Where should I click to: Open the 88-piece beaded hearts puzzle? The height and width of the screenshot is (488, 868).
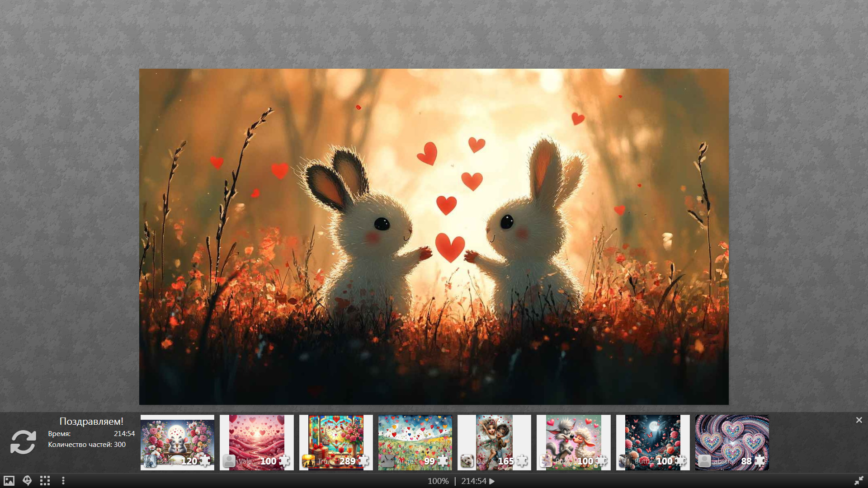pyautogui.click(x=732, y=438)
